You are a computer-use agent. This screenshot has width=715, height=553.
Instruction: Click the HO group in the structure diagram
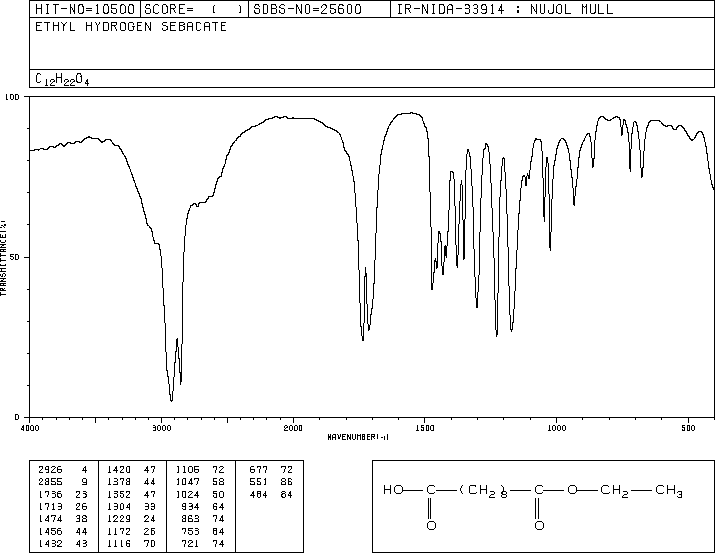pyautogui.click(x=393, y=490)
